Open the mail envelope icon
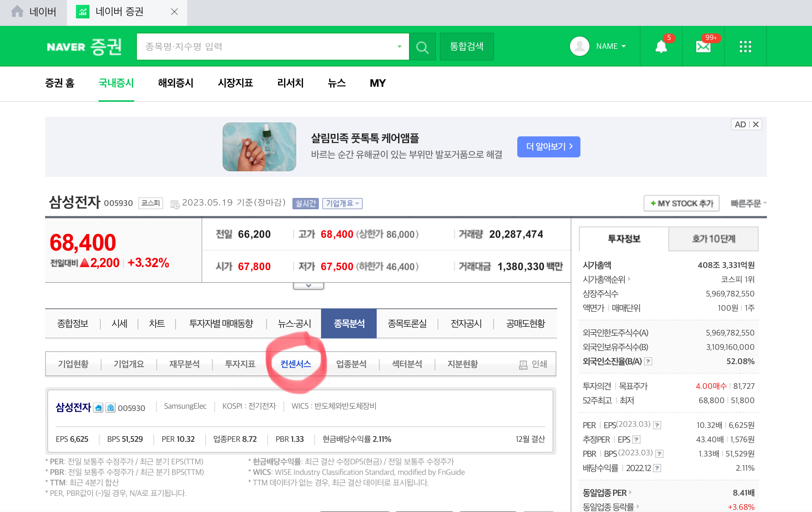The image size is (812, 512). point(703,47)
